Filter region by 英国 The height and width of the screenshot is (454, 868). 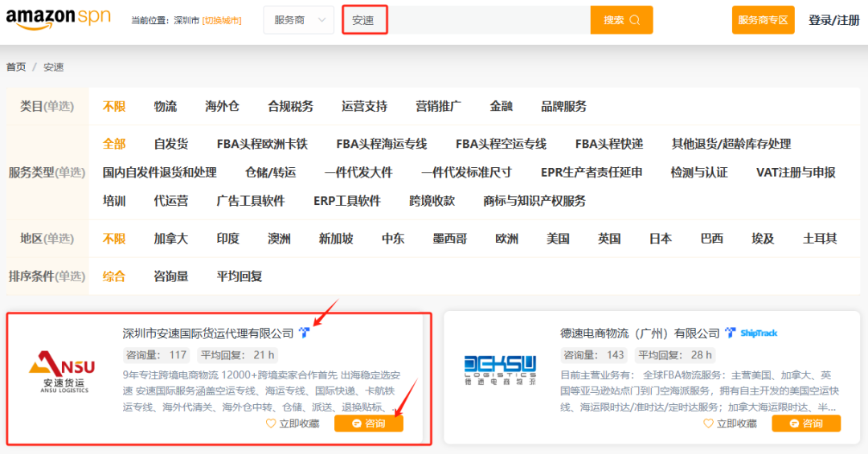click(x=609, y=239)
